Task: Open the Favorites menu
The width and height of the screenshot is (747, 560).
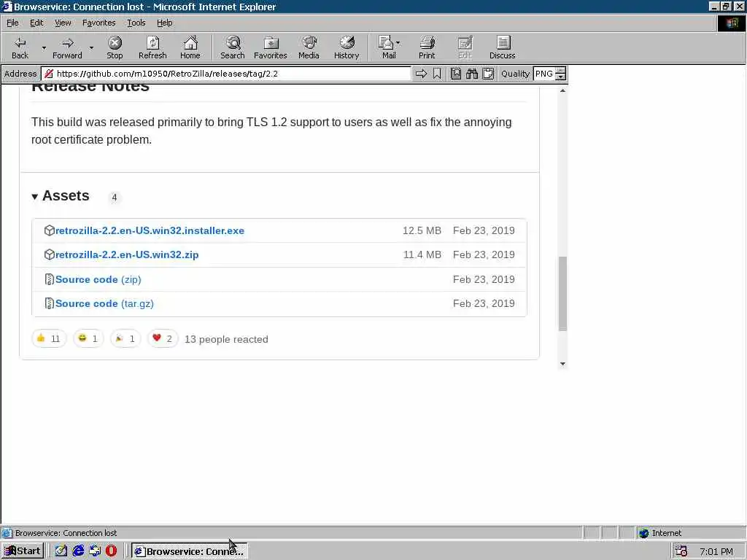Action: 99,23
